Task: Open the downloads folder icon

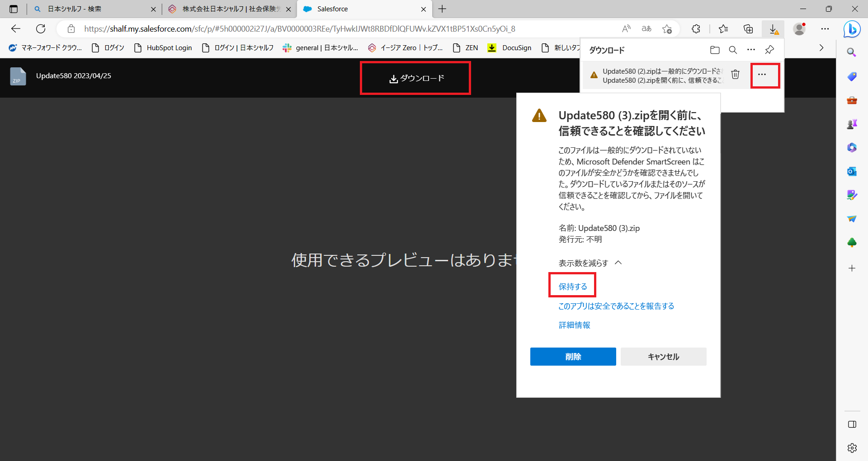Action: [715, 50]
